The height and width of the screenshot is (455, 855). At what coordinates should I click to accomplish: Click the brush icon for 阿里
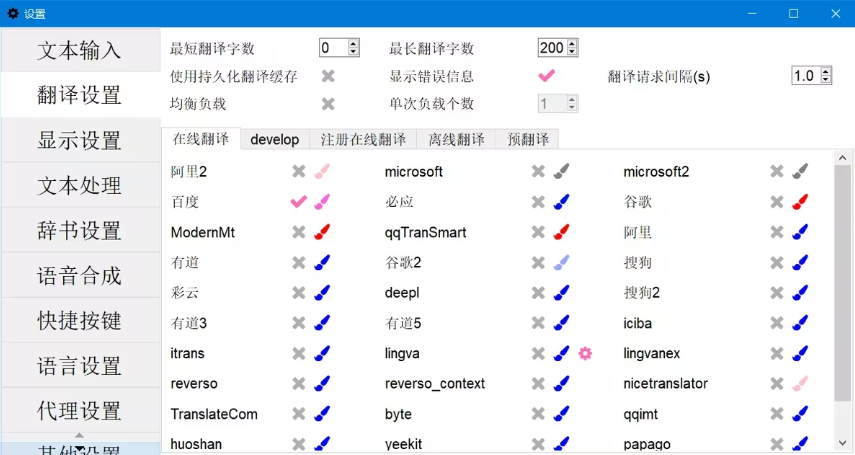coord(800,232)
